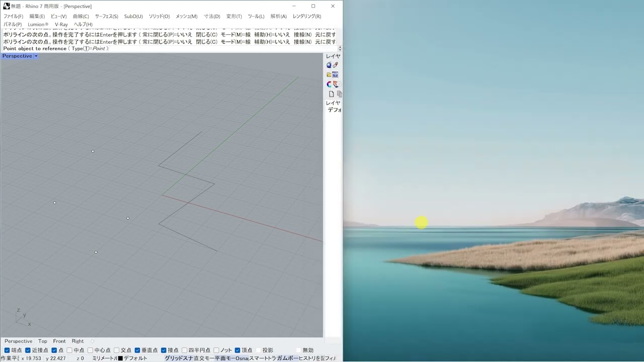Enable 四半円点 quadrant osnap
Screen dimensions: 644x362
[x=185, y=350]
